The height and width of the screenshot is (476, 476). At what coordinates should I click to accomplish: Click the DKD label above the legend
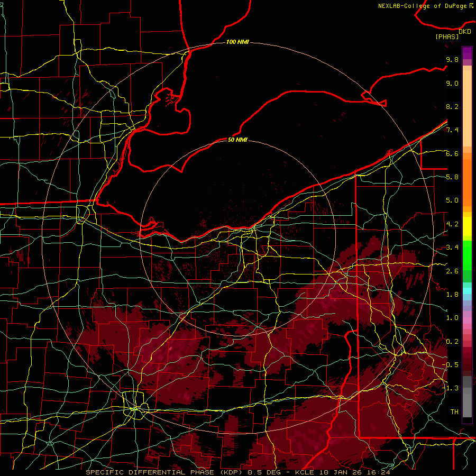(465, 32)
